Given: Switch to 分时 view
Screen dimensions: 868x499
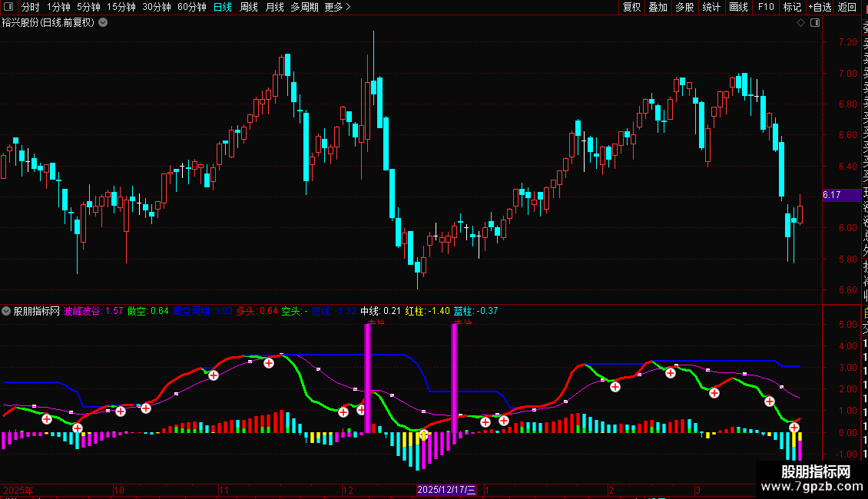Looking at the screenshot, I should click(31, 7).
